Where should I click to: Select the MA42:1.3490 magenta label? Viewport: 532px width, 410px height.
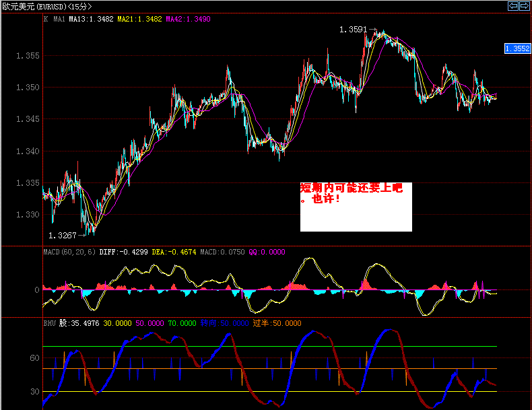(x=189, y=19)
